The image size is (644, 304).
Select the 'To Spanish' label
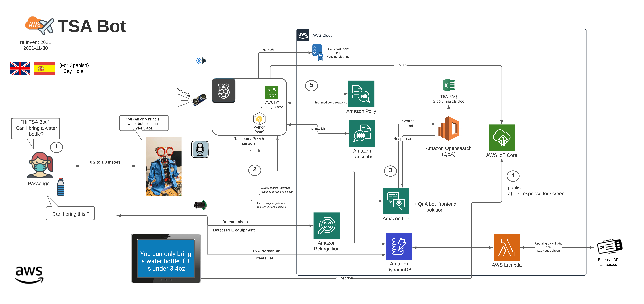coord(318,128)
